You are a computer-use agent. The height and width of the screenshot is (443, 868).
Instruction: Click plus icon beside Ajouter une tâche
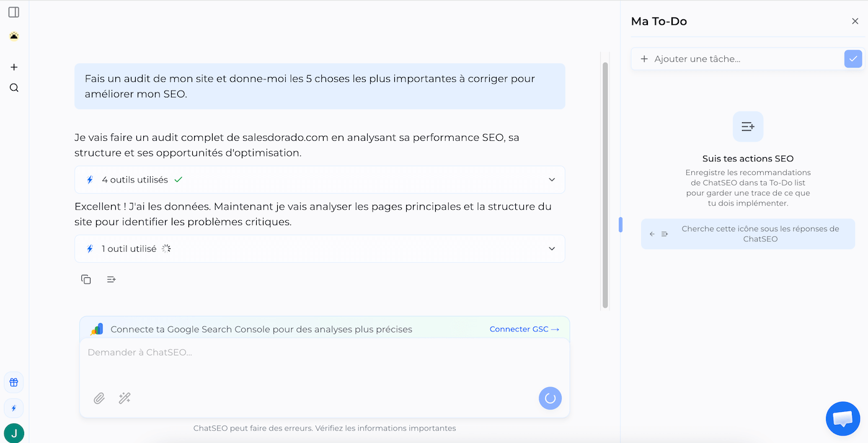(x=644, y=59)
